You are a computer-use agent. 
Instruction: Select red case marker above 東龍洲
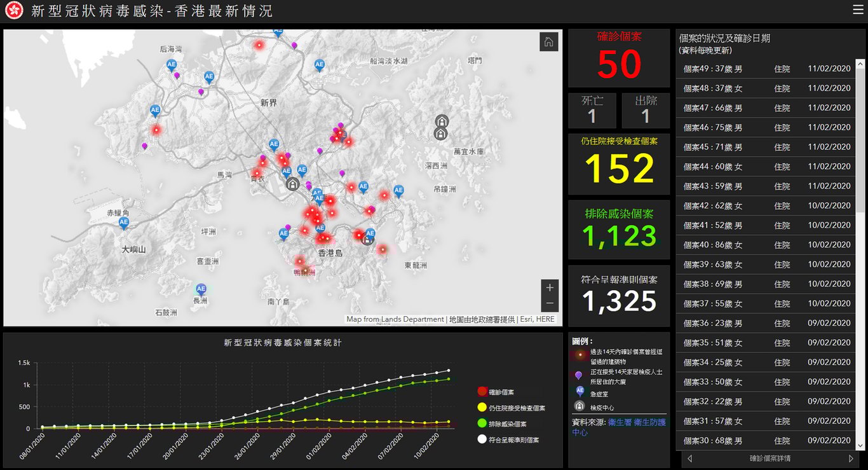point(383,249)
